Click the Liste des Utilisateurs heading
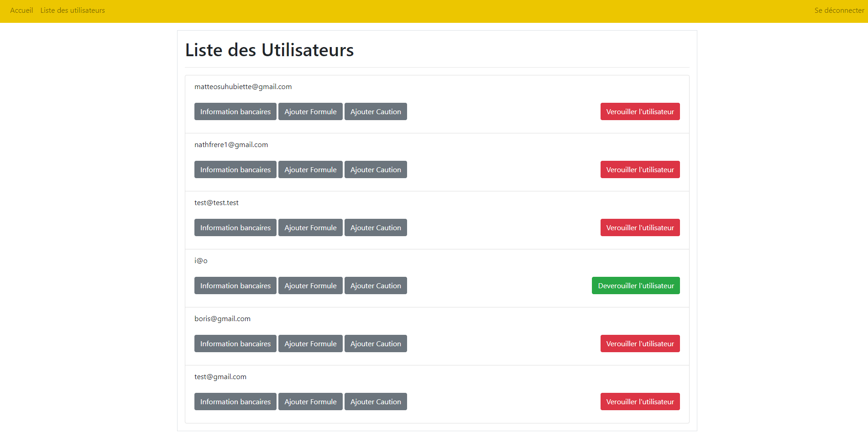The width and height of the screenshot is (868, 444). click(x=269, y=50)
